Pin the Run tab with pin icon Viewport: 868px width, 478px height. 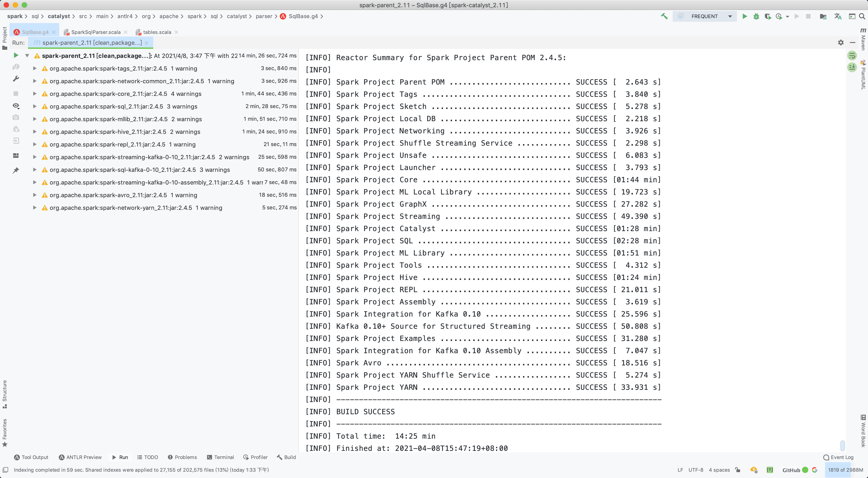[16, 170]
